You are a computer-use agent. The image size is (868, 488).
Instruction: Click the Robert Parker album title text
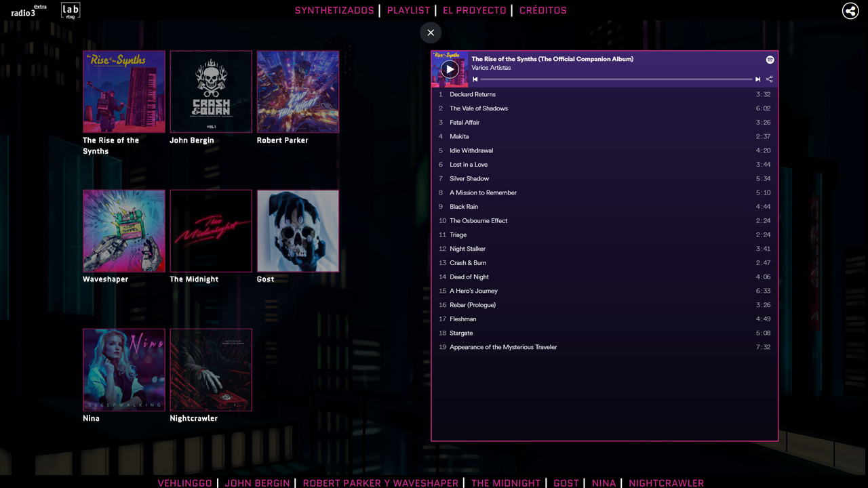click(x=282, y=140)
